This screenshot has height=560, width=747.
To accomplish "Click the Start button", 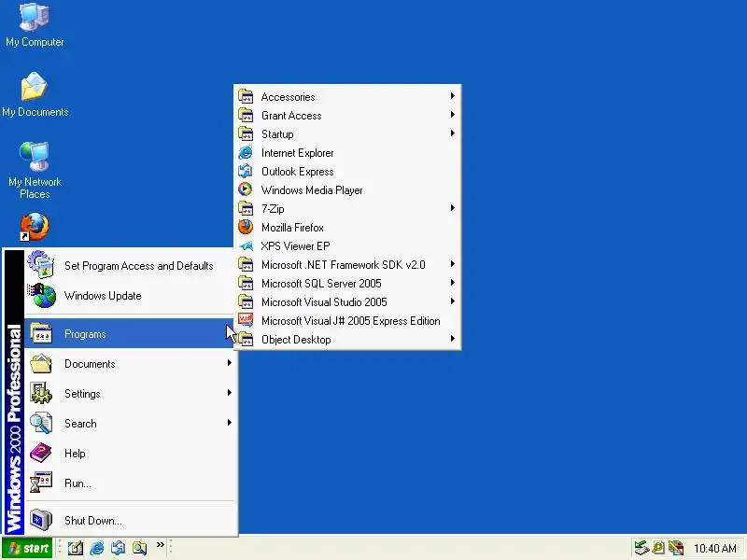I will pos(28,548).
